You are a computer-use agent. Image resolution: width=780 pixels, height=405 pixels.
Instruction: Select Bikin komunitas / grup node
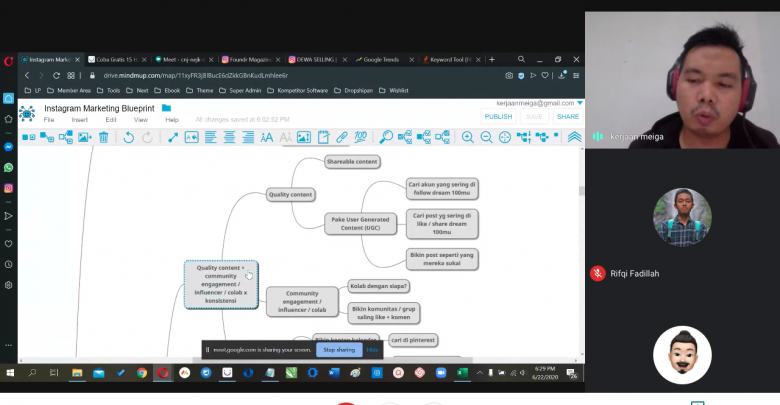coord(384,313)
